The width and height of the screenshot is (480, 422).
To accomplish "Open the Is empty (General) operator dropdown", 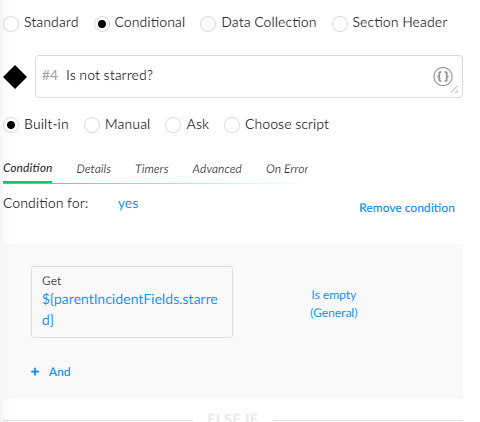I will pyautogui.click(x=334, y=304).
